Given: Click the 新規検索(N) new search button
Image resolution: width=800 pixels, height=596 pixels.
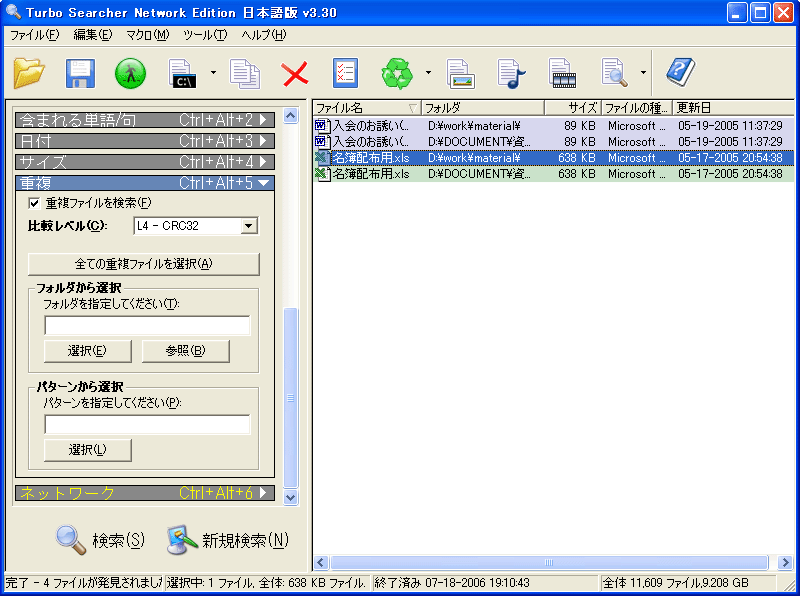Looking at the screenshot, I should coord(228,540).
